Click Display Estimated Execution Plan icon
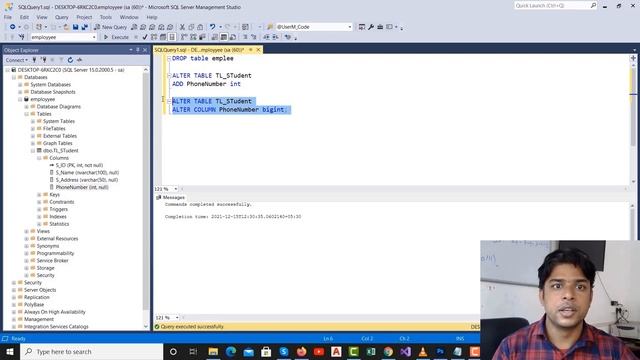The height and width of the screenshot is (360, 640). [154, 37]
